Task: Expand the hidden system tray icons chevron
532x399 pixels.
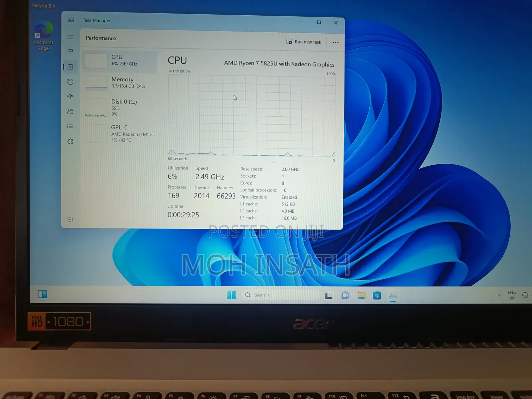Action: pos(498,295)
